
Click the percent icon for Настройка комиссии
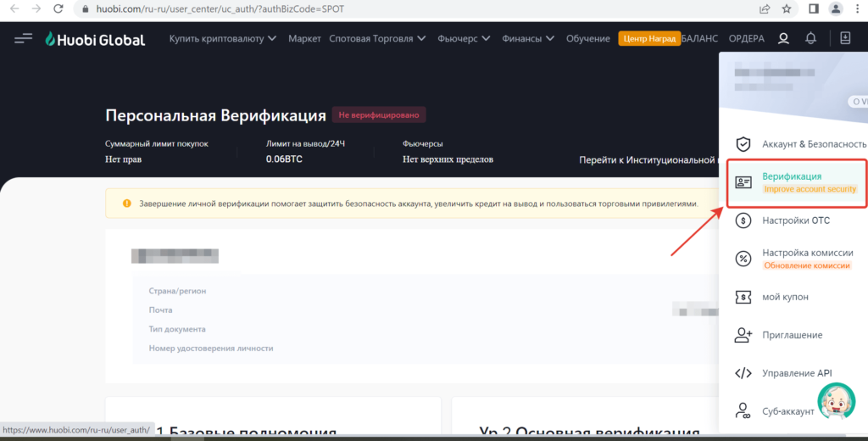pos(743,259)
